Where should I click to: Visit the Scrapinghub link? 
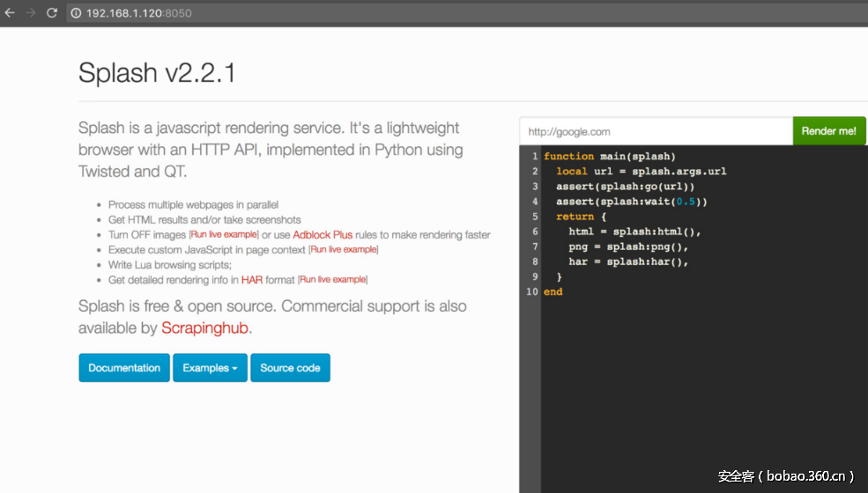[x=205, y=328]
